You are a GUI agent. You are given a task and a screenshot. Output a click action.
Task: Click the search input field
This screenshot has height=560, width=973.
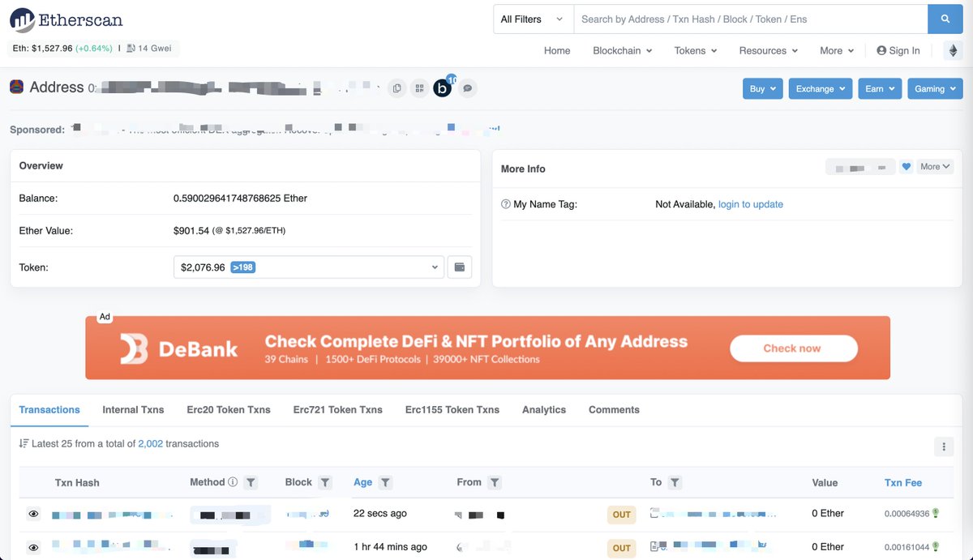751,19
